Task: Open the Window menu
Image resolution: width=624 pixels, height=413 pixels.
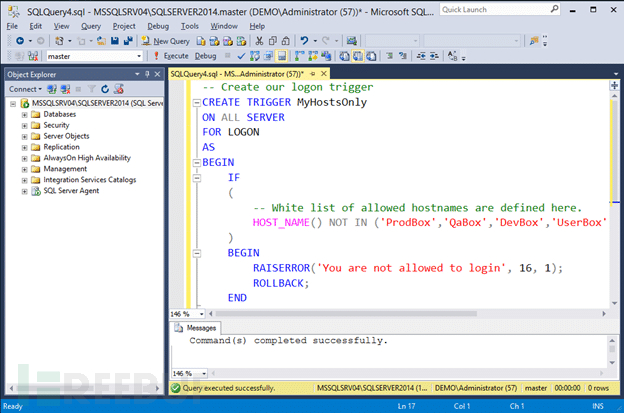Action: (x=224, y=26)
